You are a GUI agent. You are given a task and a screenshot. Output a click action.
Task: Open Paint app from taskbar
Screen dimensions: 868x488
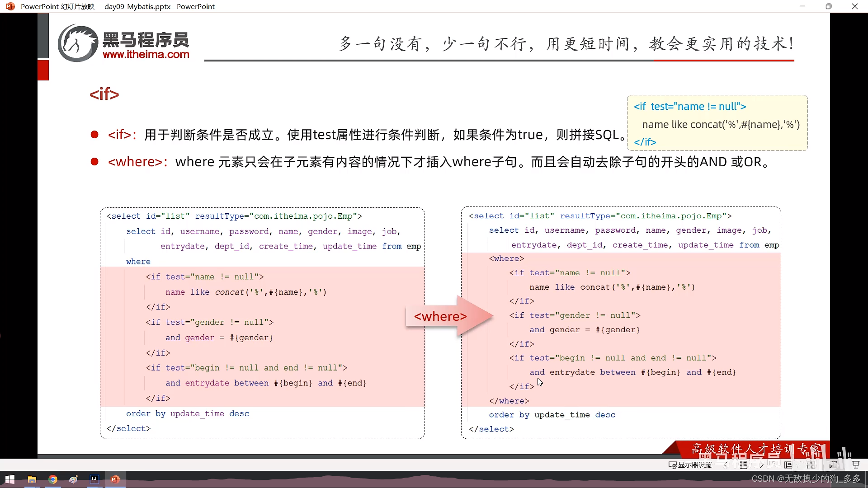74,479
